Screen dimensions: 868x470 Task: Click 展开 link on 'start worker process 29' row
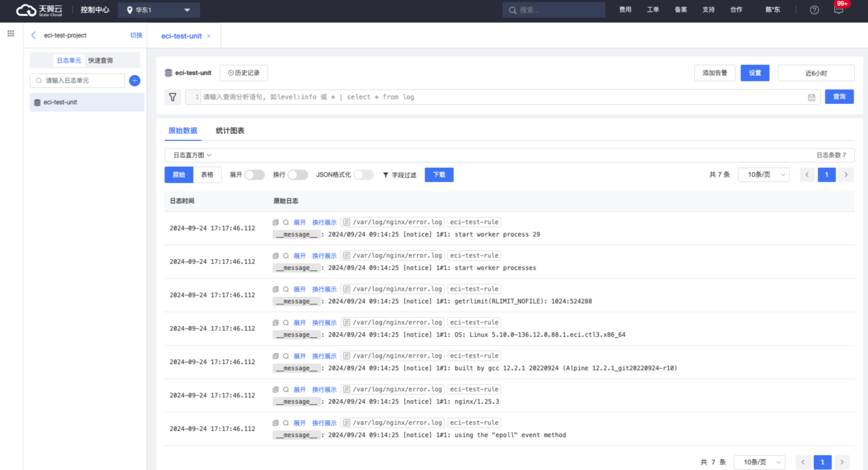[x=299, y=222]
